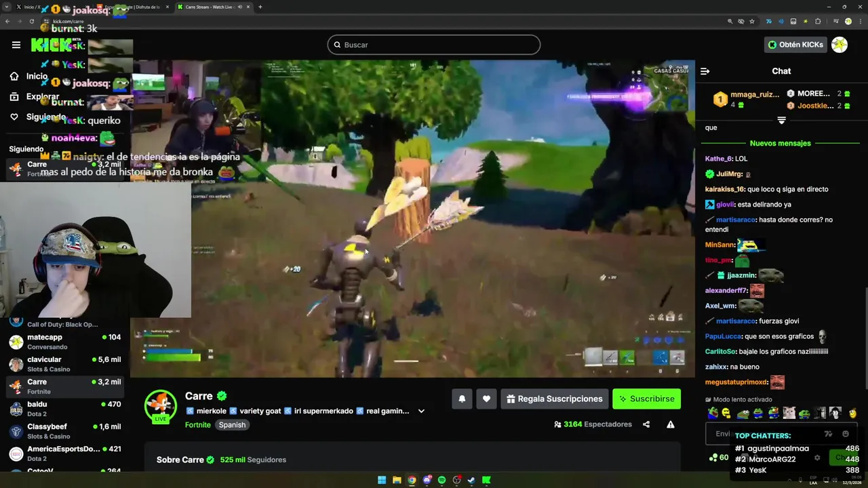Image resolution: width=868 pixels, height=488 pixels.
Task: Click the zoom magnifier in address bar
Action: pyautogui.click(x=730, y=21)
